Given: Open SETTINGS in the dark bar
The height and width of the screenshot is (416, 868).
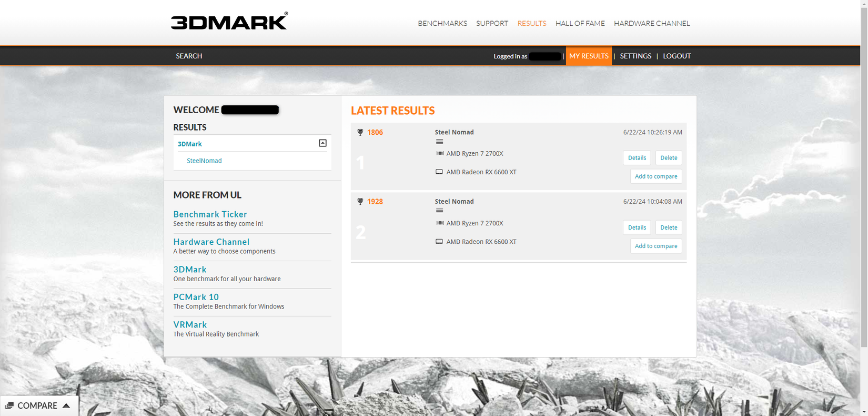Looking at the screenshot, I should [635, 56].
